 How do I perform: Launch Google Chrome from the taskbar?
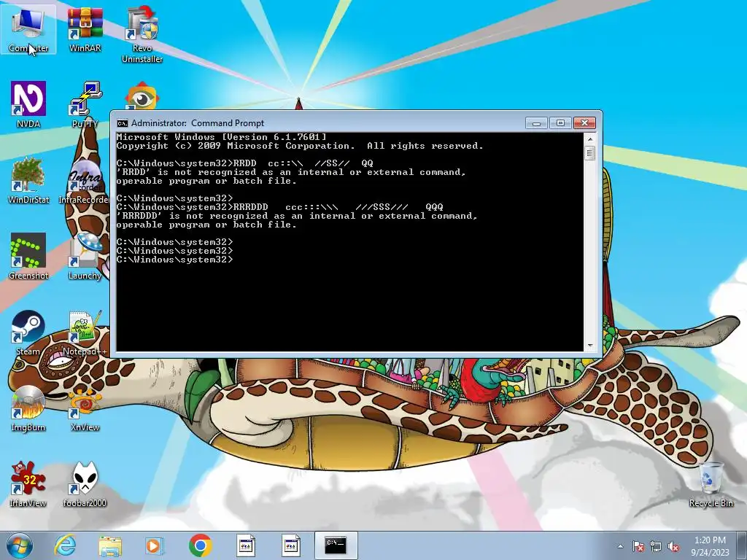pos(200,545)
